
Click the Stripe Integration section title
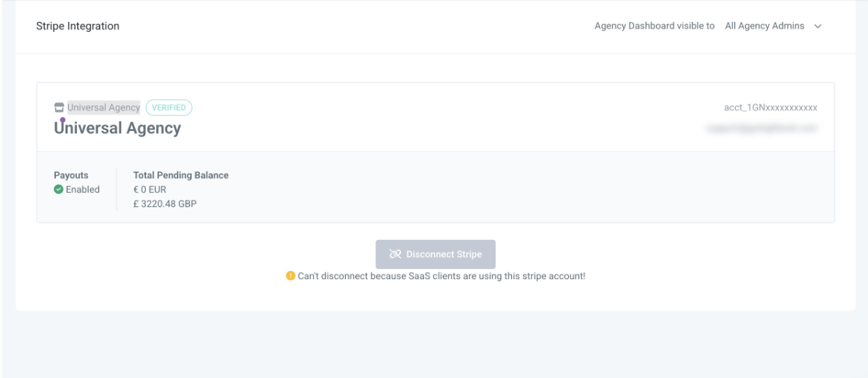(78, 26)
